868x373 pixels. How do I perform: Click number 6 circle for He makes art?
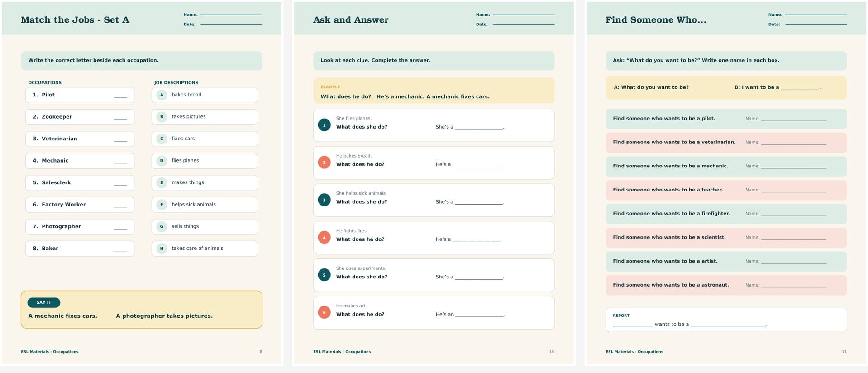324,313
